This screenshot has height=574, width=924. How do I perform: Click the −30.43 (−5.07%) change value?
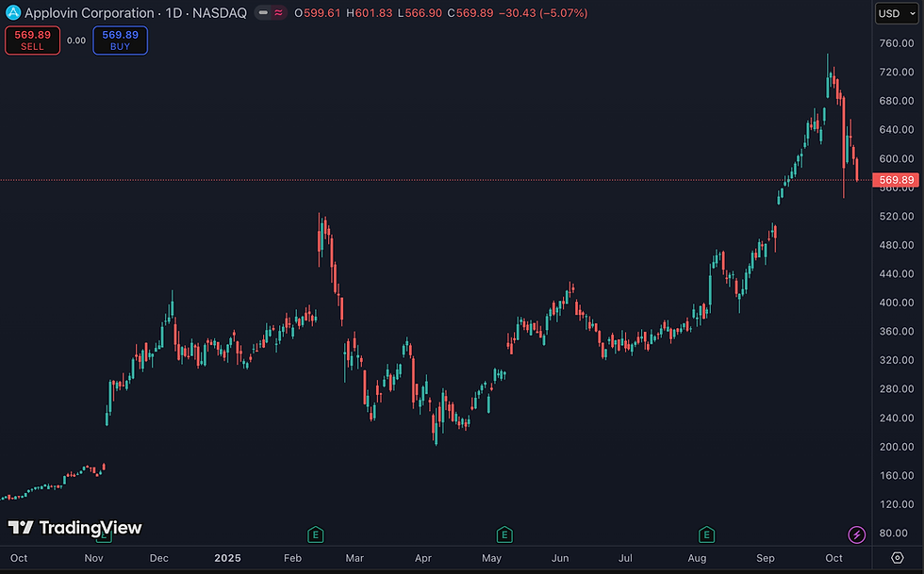coord(543,13)
